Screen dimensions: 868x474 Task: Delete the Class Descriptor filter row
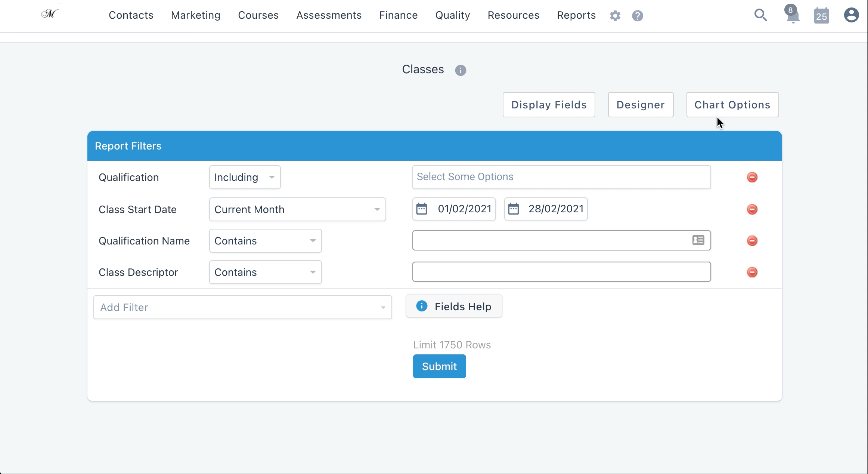752,272
